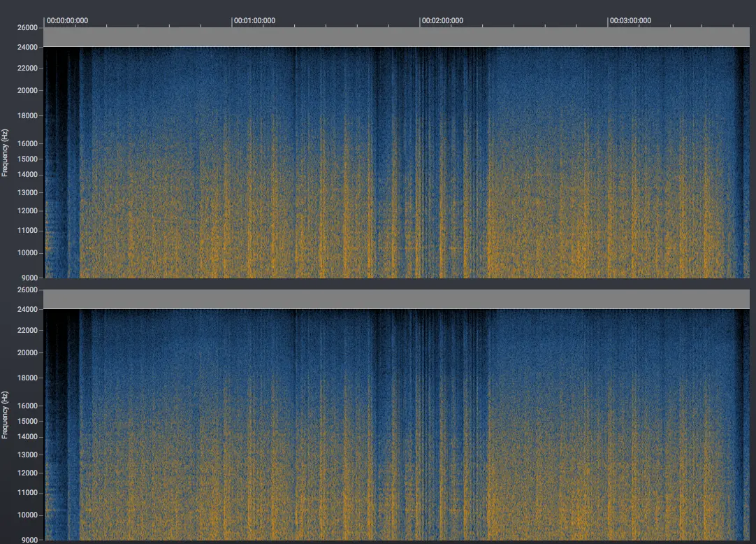Click the upper channel's Frequency (Hz) axis title

[x=5, y=152]
